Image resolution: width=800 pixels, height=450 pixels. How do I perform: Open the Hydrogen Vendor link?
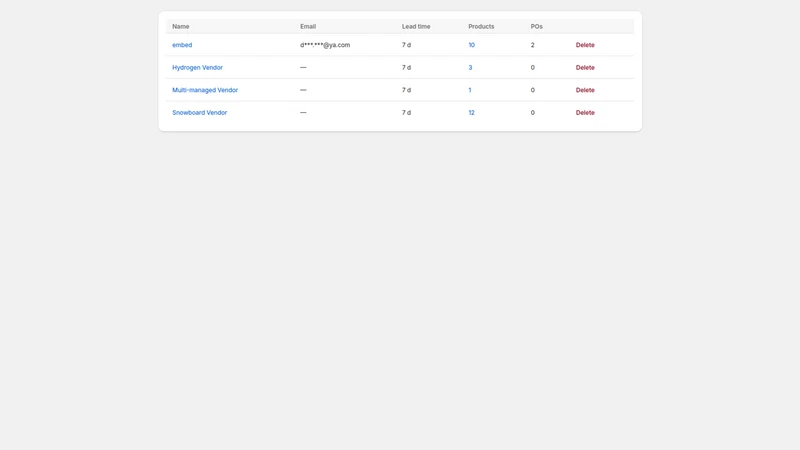(197, 67)
